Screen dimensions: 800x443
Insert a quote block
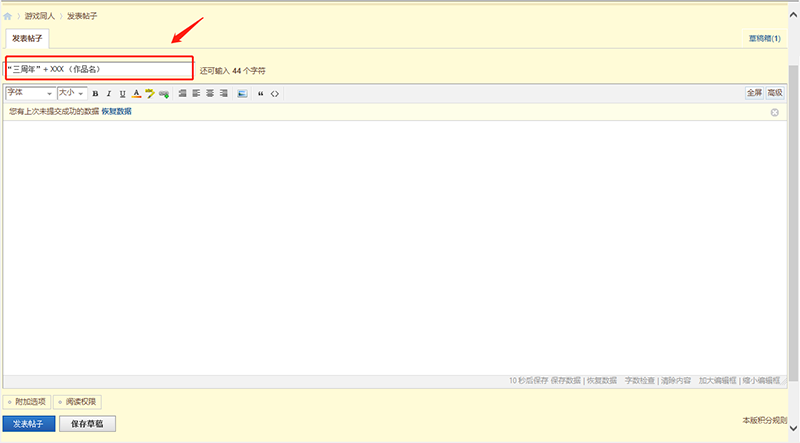tap(261, 93)
